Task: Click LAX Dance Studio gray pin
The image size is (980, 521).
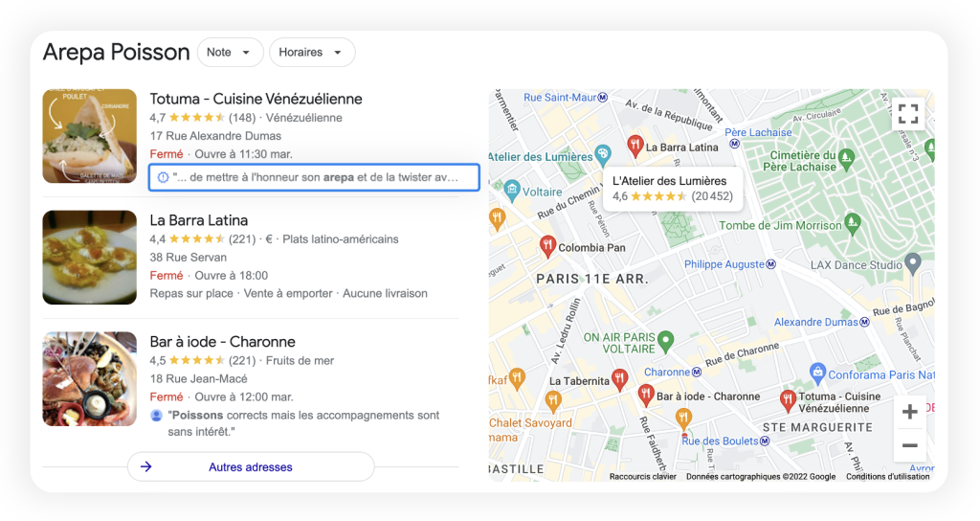Action: [913, 263]
